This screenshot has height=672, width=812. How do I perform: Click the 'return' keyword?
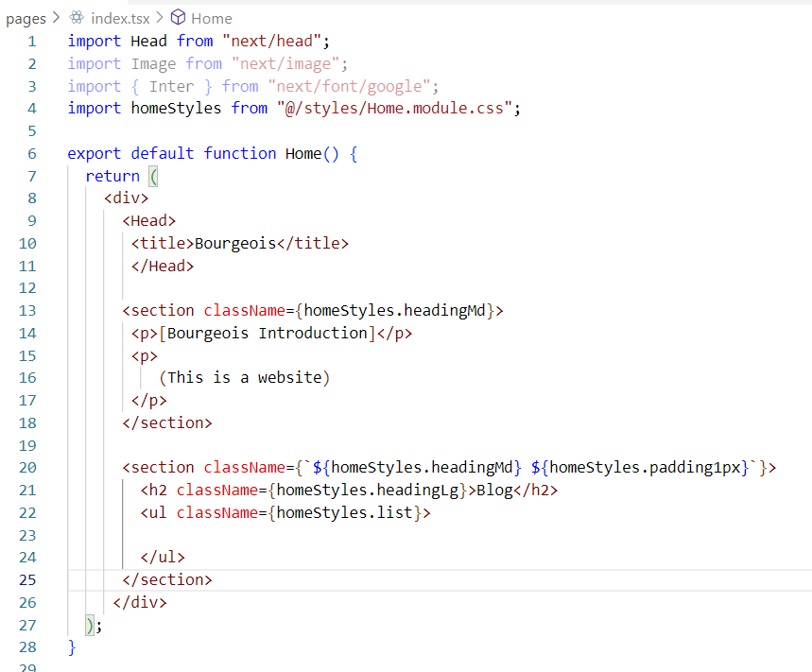click(x=112, y=176)
